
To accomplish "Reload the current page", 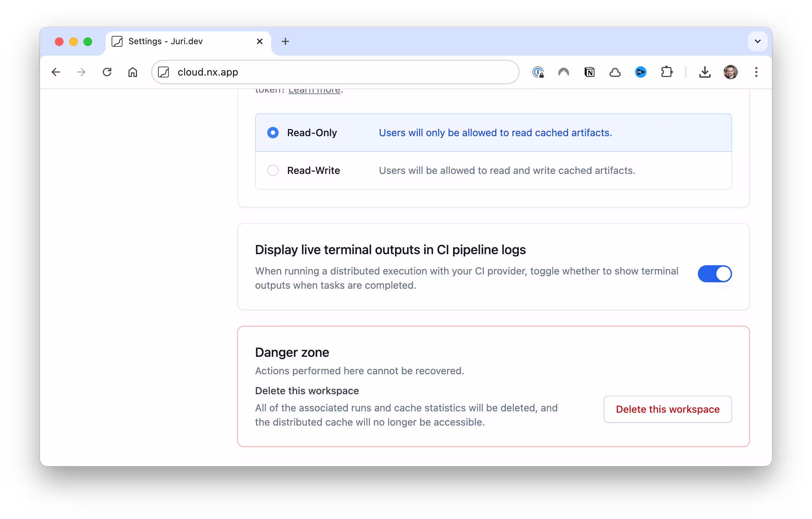I will (x=107, y=72).
